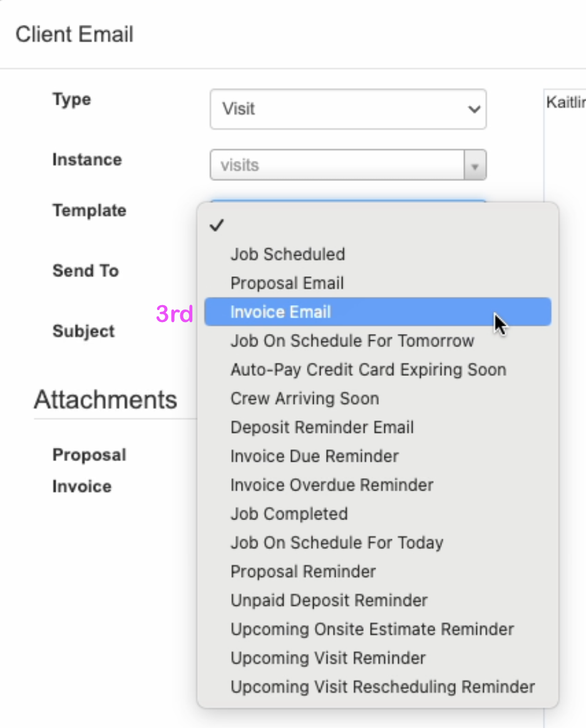Select Deposit Reminder Email option
The image size is (586, 728).
(322, 427)
